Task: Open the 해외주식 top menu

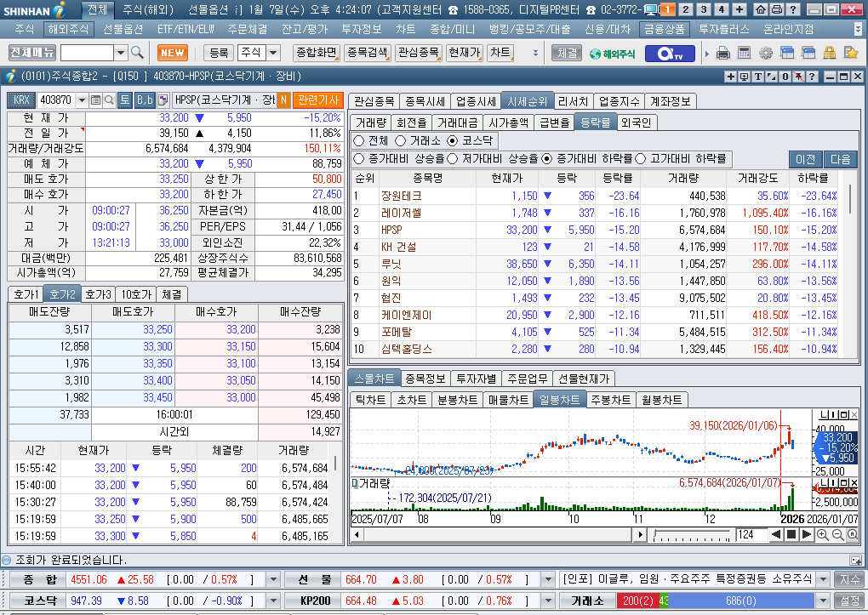Action: [67, 29]
